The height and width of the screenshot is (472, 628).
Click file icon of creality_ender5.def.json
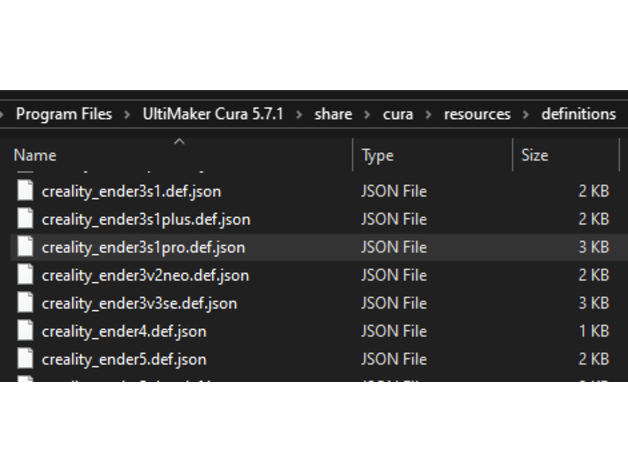pos(24,359)
